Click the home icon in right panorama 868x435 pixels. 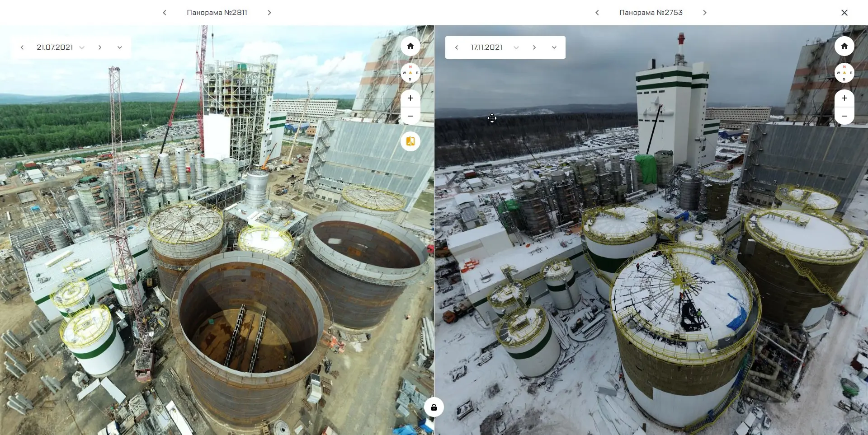click(x=844, y=46)
